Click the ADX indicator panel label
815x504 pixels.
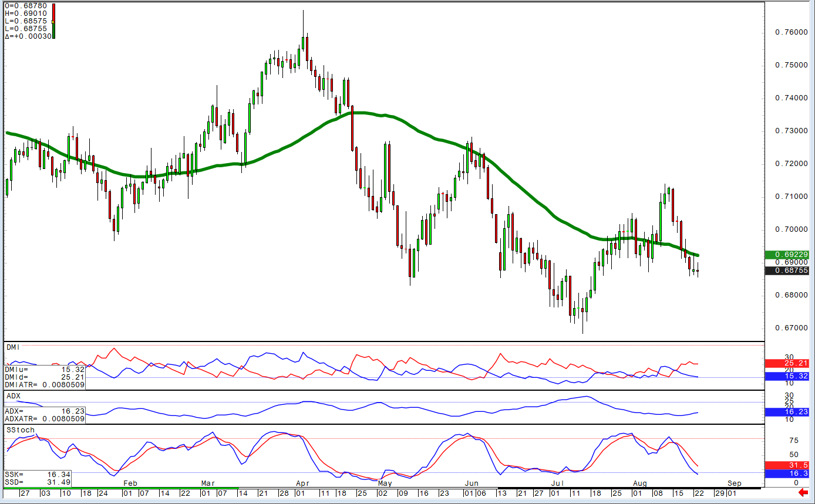point(13,397)
